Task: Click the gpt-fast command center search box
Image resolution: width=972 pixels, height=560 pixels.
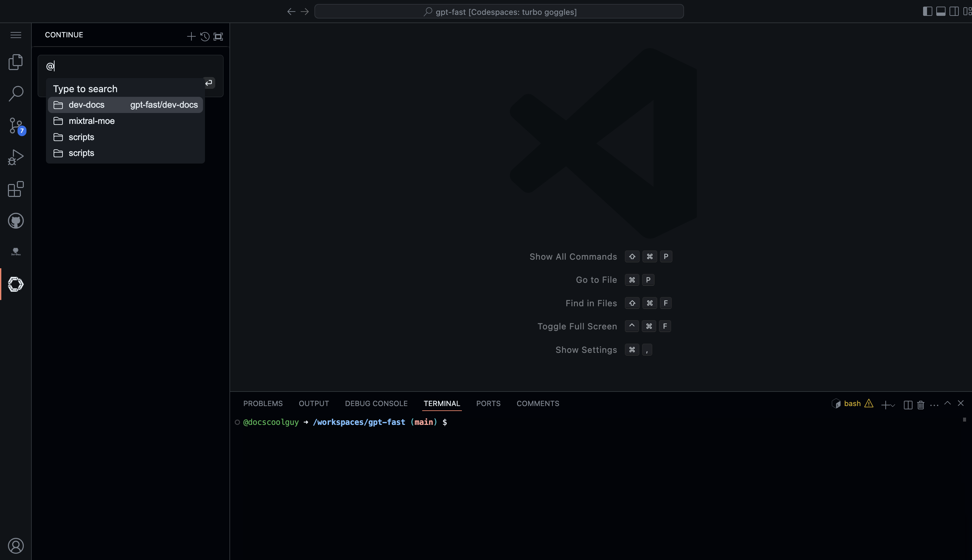Action: (x=499, y=12)
